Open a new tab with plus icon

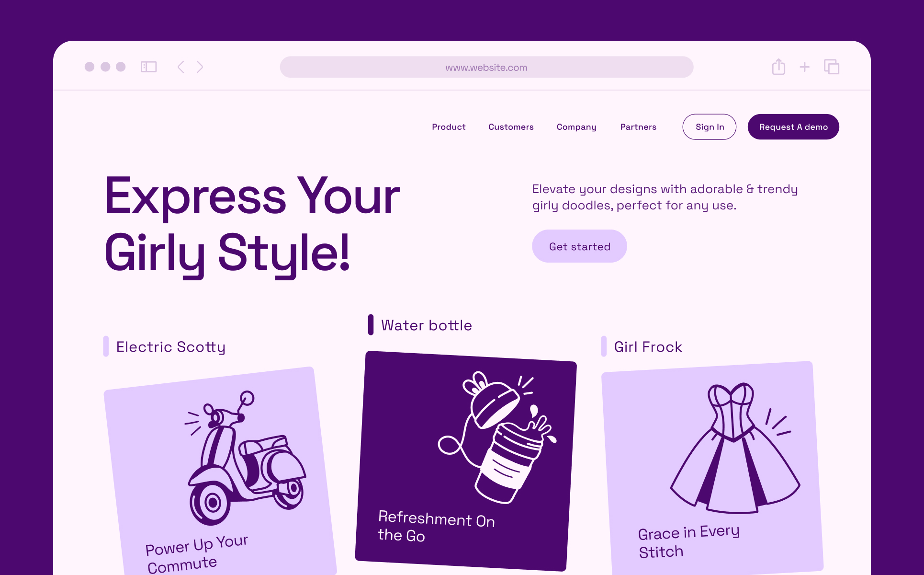click(805, 67)
